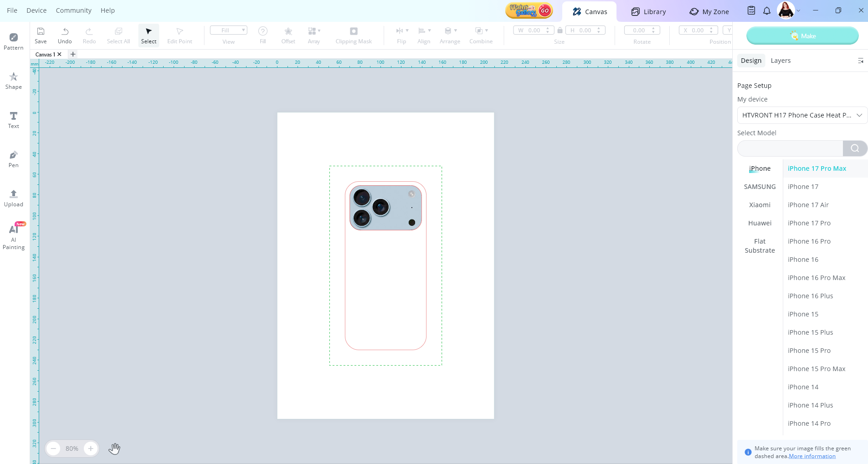The image size is (868, 464).
Task: Open the Upload panel
Action: pos(14,198)
